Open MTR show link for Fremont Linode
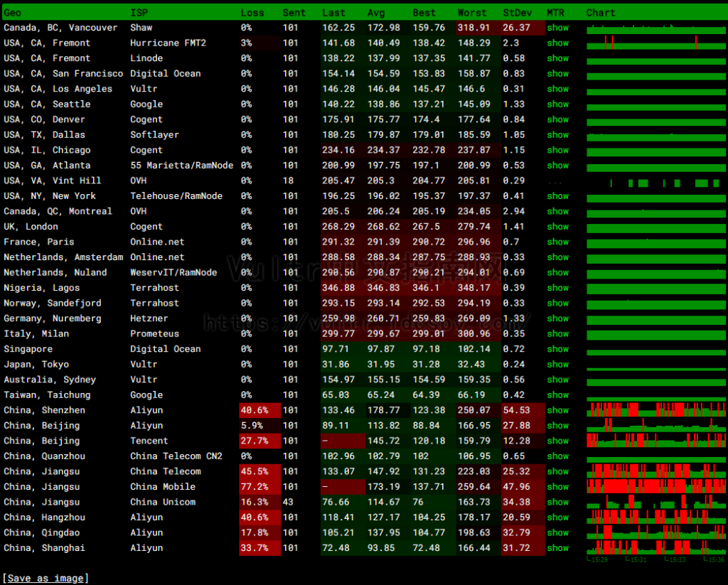 point(557,58)
